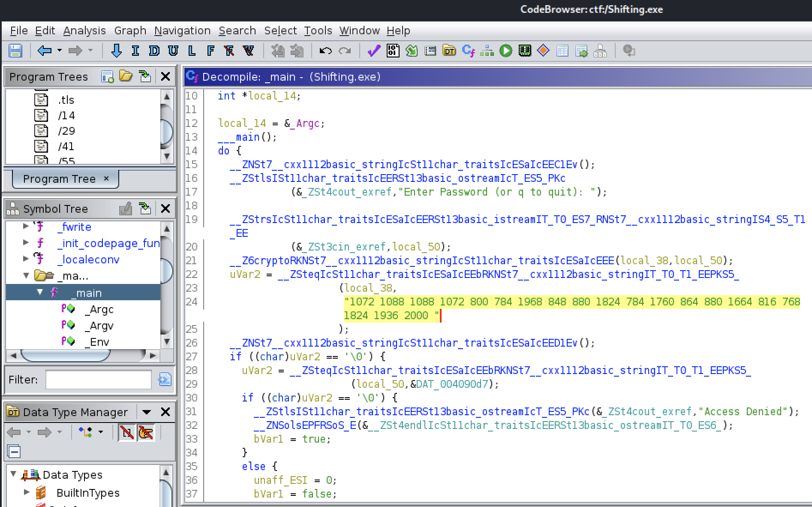Click the purple checkmark icon
This screenshot has width=812, height=507.
pyautogui.click(x=374, y=51)
